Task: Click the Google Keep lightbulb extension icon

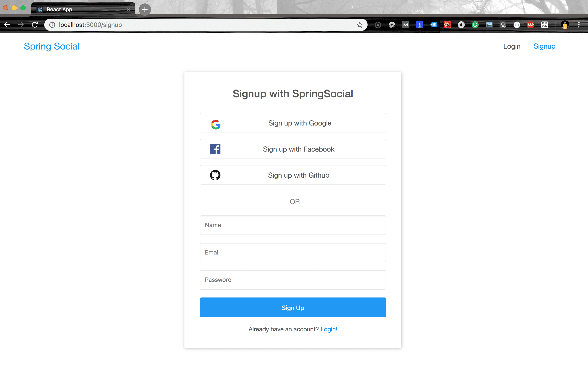Action: 503,25
